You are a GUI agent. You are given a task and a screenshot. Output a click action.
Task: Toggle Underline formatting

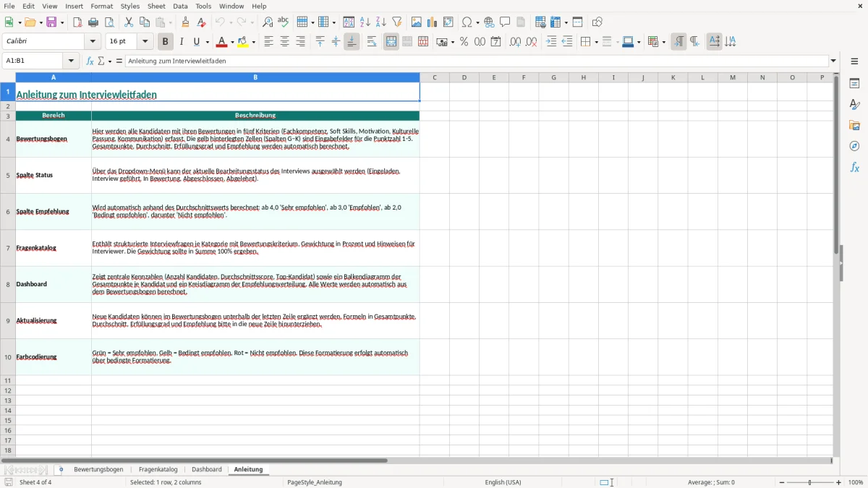197,42
